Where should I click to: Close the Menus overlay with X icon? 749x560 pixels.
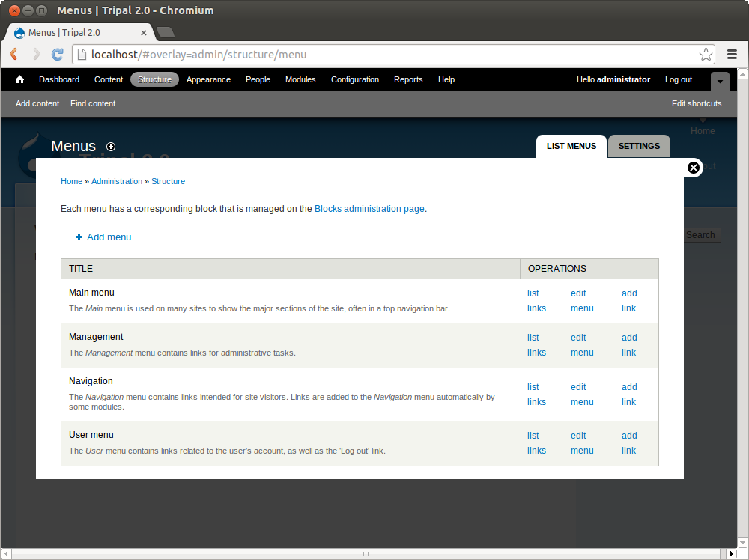(x=694, y=168)
